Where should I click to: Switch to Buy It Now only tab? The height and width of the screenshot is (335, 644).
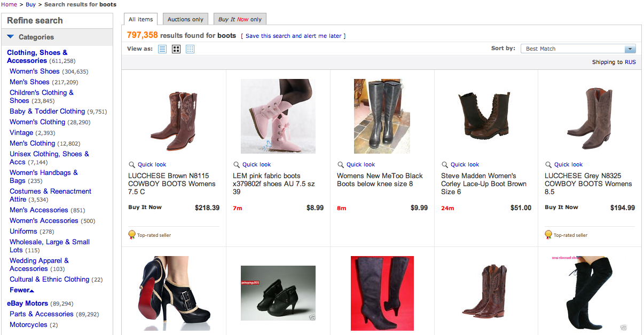[240, 19]
